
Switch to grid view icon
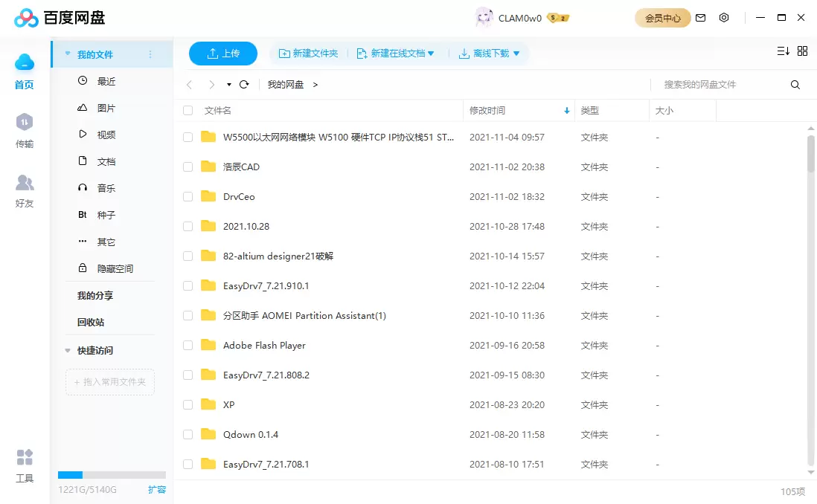click(802, 51)
